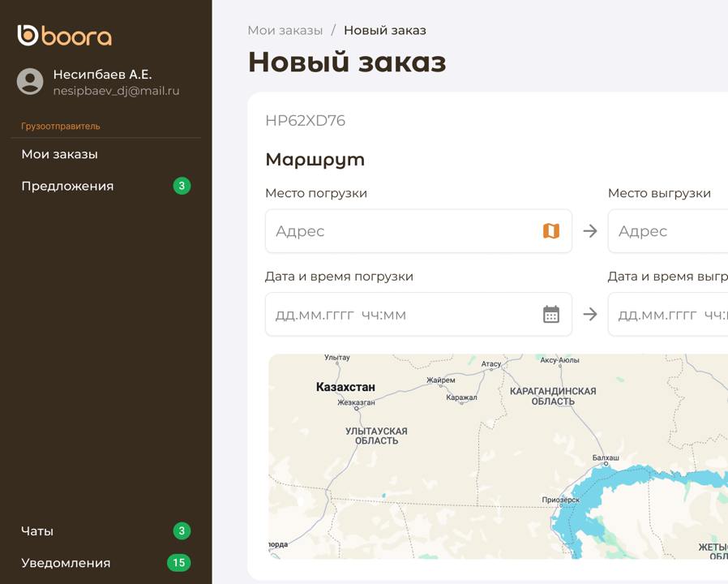Click the Уведомления badge showing 15
The height and width of the screenshot is (584, 728).
point(178,563)
